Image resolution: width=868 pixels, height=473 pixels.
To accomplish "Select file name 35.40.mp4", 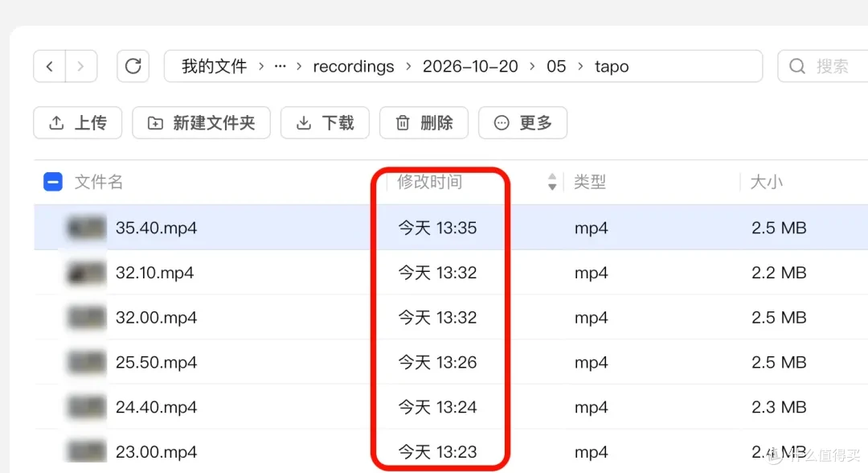I will click(x=156, y=228).
